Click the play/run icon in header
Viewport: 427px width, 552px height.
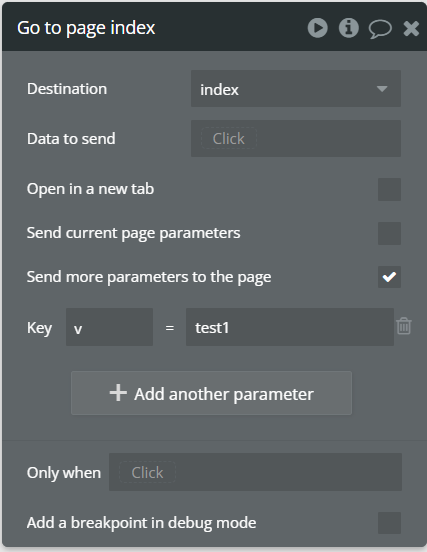click(318, 28)
